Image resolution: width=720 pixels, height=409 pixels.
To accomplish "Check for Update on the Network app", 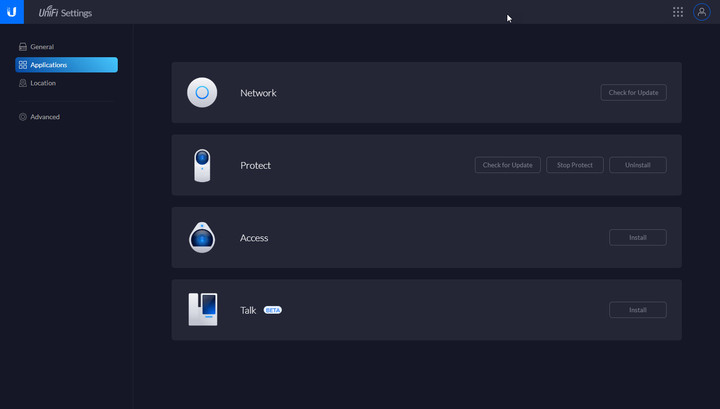I will pos(633,93).
